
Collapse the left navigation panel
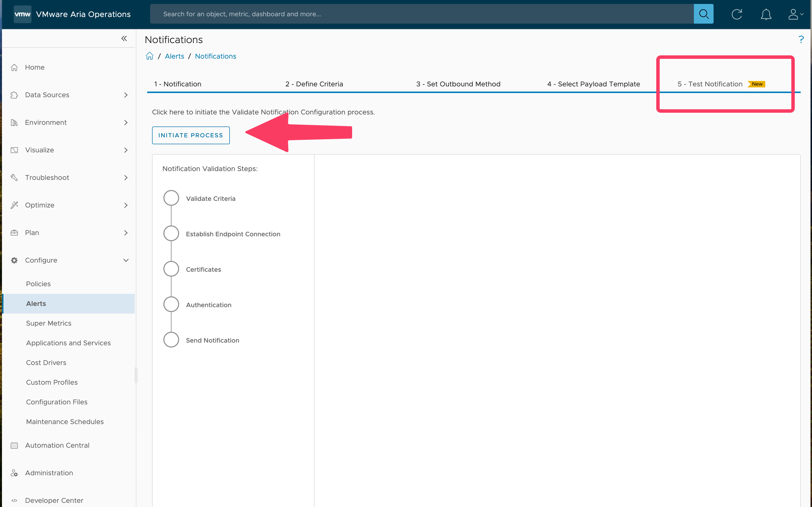[124, 39]
